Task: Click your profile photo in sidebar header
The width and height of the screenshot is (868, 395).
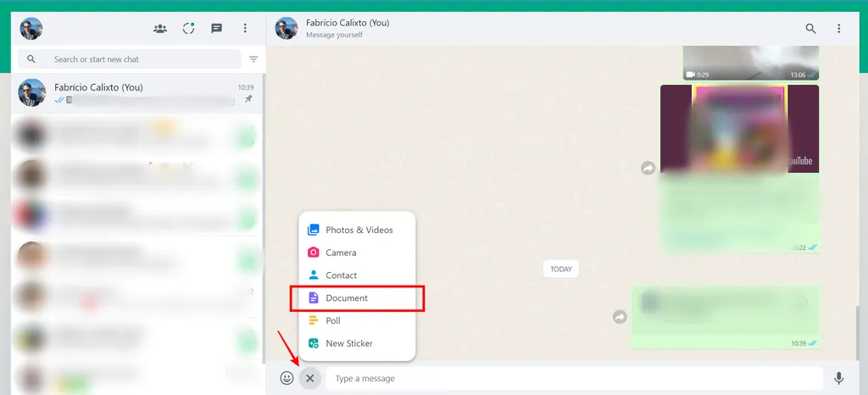Action: tap(31, 29)
